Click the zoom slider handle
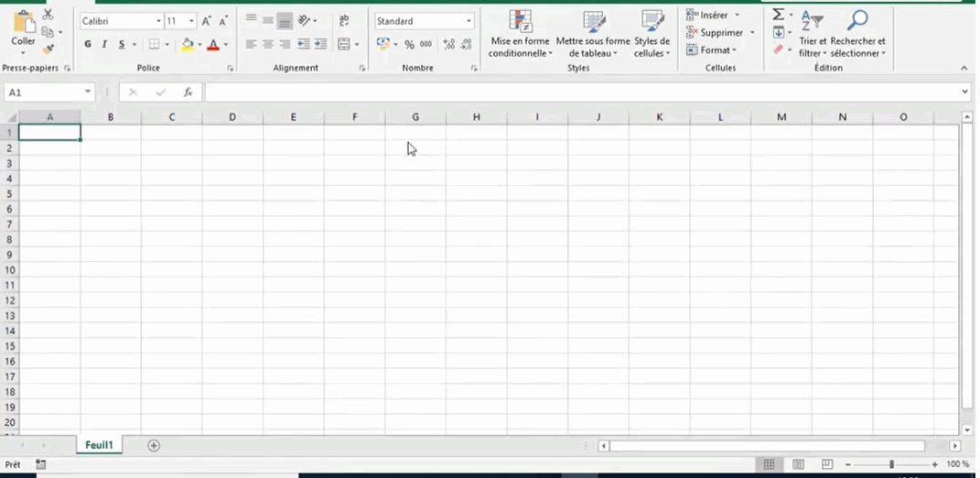 pyautogui.click(x=891, y=464)
